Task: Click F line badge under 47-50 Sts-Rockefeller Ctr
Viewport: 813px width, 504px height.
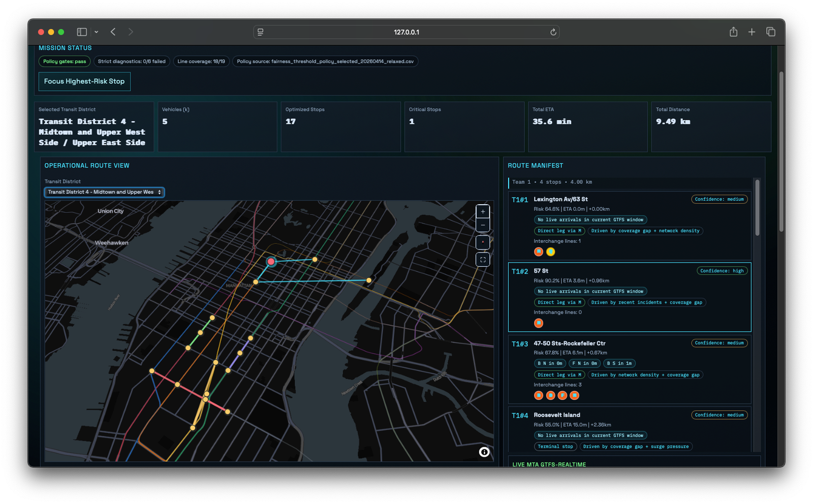Action: [x=562, y=395]
